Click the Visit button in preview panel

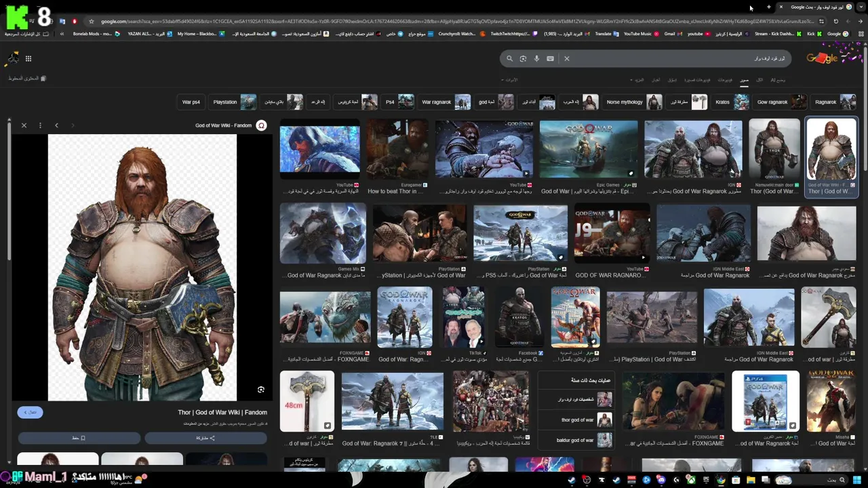(x=30, y=412)
